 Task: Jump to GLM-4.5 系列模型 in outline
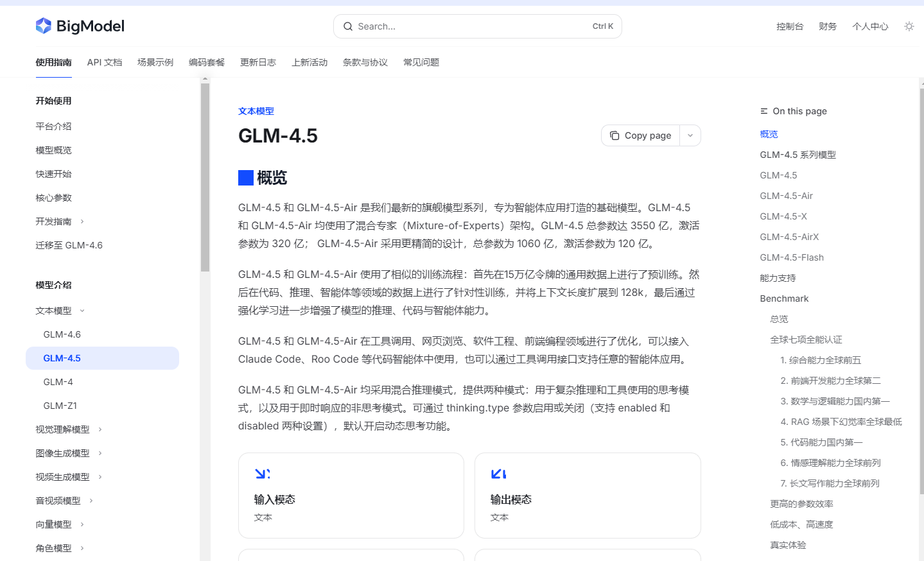pyautogui.click(x=798, y=155)
